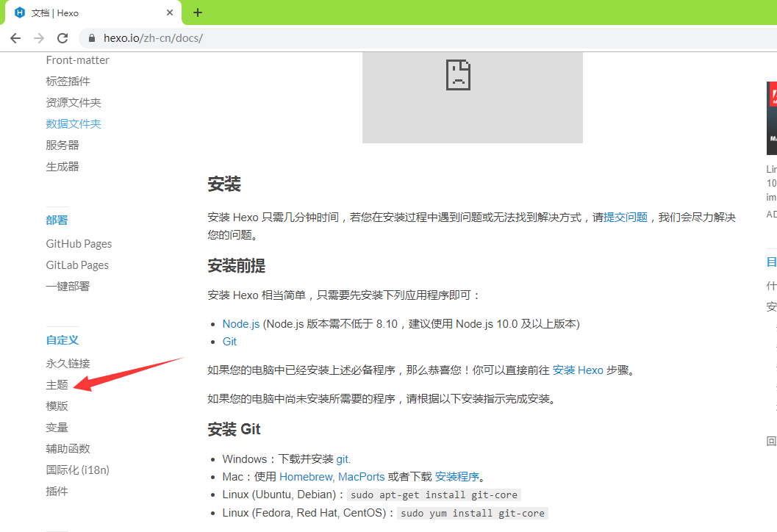The width and height of the screenshot is (777, 532).
Task: Click the broken image placeholder
Action: tap(472, 98)
